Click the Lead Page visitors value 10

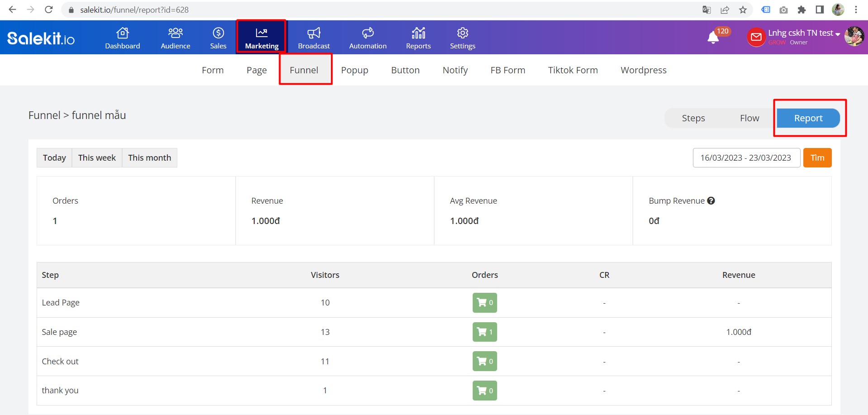tap(325, 302)
